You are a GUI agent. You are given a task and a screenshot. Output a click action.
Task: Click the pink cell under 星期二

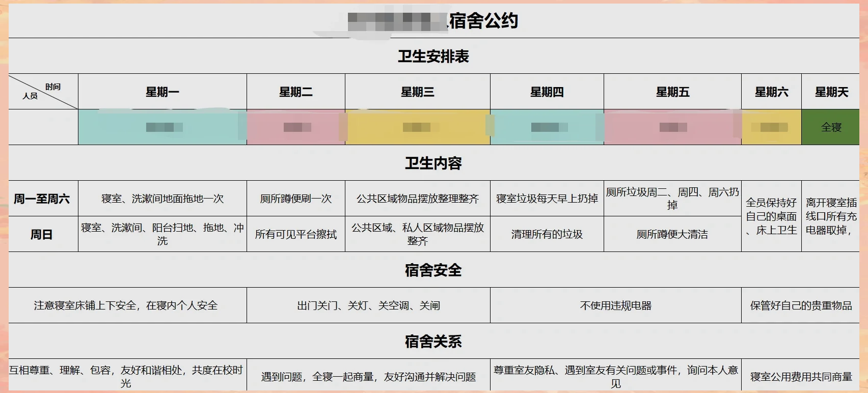click(x=296, y=127)
